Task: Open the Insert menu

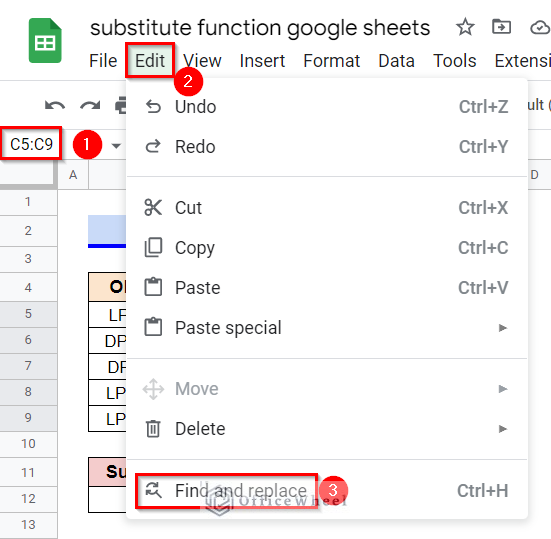Action: (x=262, y=61)
